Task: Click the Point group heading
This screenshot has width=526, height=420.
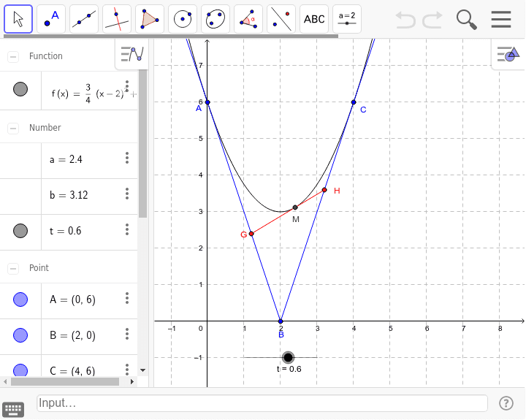Action: click(x=39, y=267)
